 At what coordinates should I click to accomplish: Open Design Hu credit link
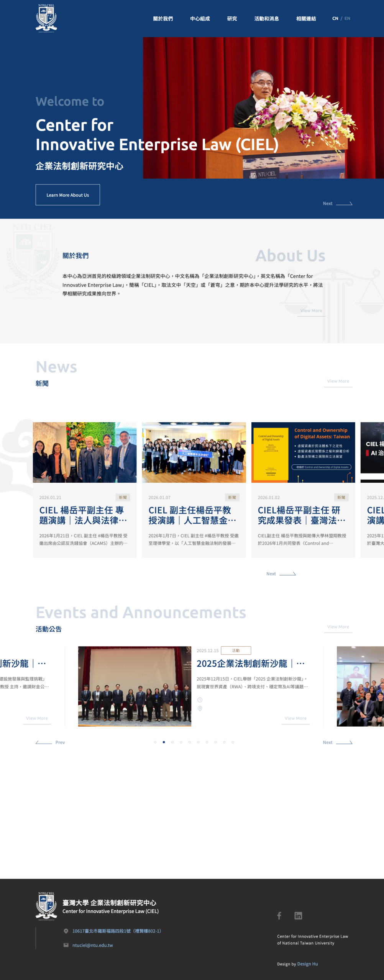point(308,964)
